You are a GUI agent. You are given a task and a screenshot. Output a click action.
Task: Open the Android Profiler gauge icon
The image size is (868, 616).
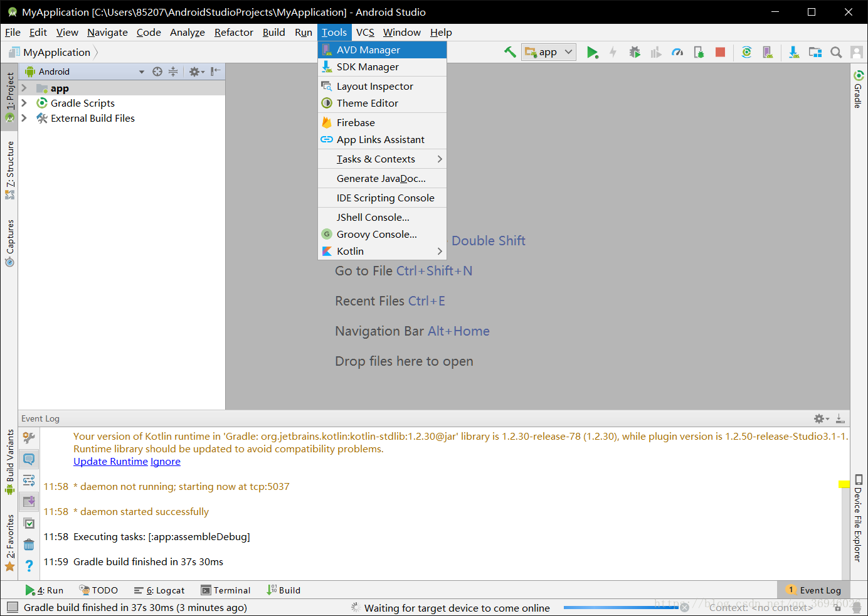coord(677,52)
